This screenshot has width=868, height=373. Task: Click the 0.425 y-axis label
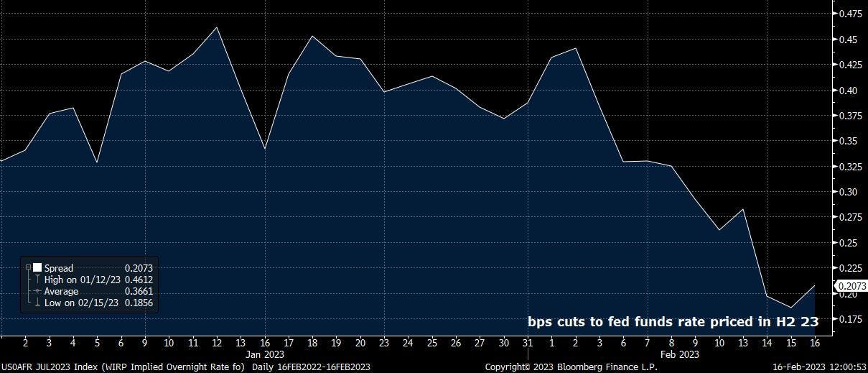click(851, 65)
